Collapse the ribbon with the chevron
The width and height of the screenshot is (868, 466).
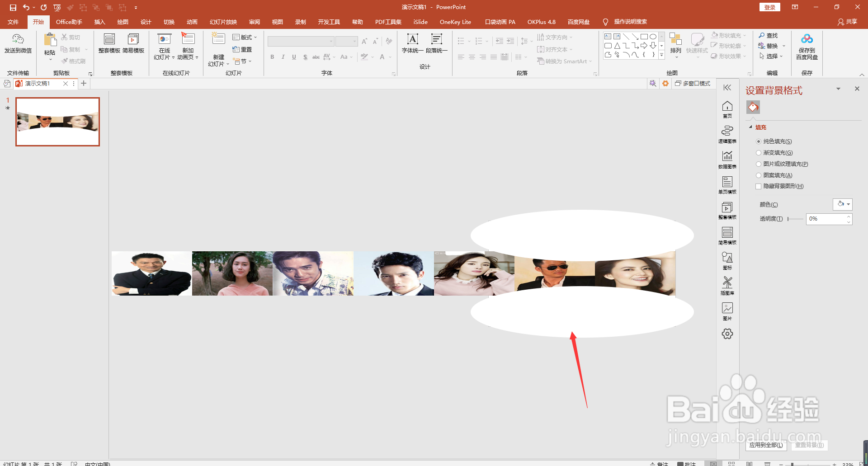(862, 75)
